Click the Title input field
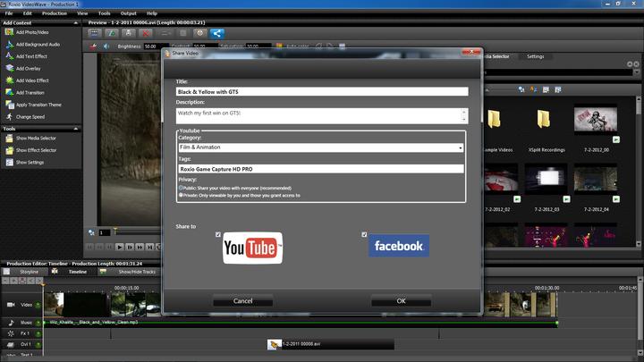Viewport: 644px width, 362px height. tap(322, 91)
